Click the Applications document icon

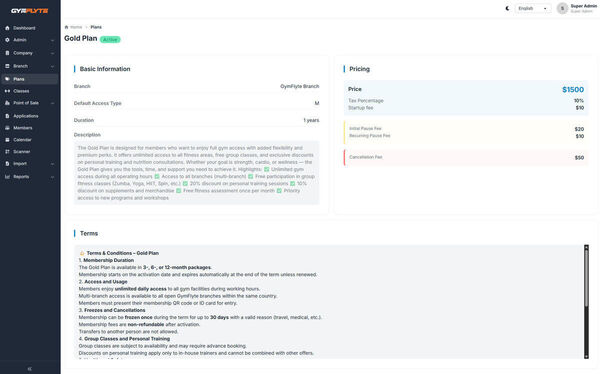pyautogui.click(x=7, y=116)
